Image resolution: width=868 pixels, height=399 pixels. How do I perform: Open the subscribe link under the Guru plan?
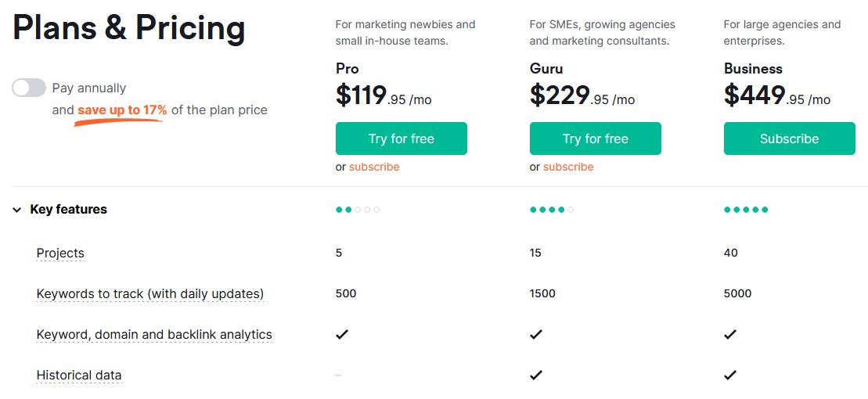(x=568, y=167)
